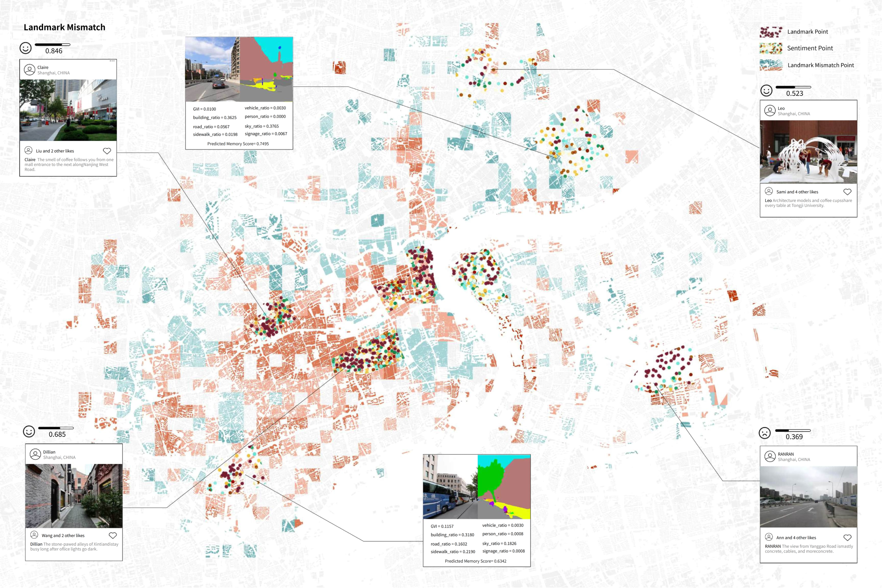Like Dillian's post with the heart icon
882x588 pixels.
coord(113,535)
